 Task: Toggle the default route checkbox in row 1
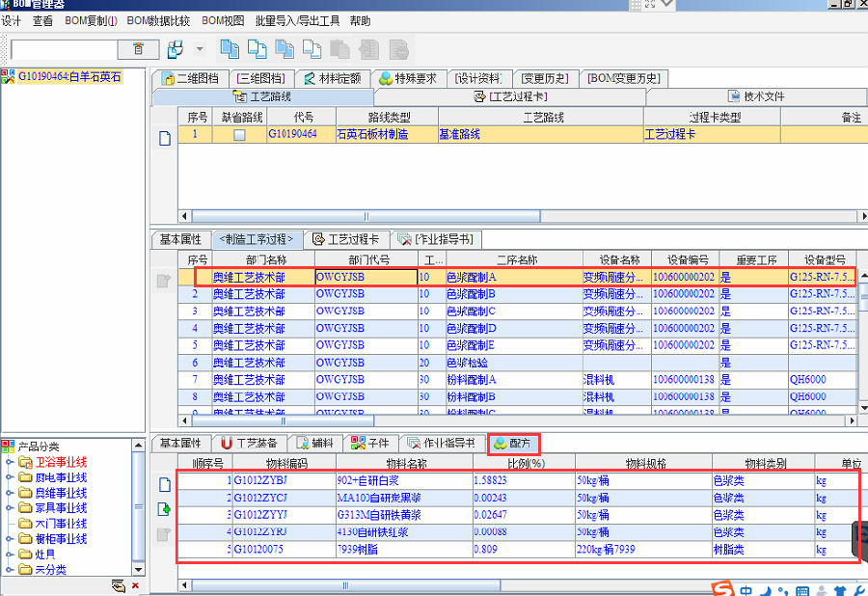click(x=239, y=135)
